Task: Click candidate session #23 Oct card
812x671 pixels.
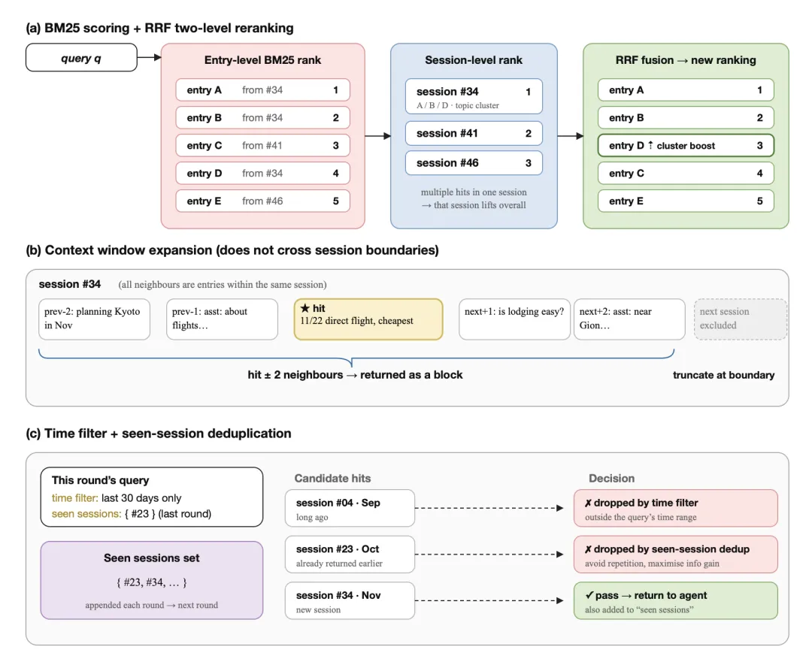Action: (350, 555)
